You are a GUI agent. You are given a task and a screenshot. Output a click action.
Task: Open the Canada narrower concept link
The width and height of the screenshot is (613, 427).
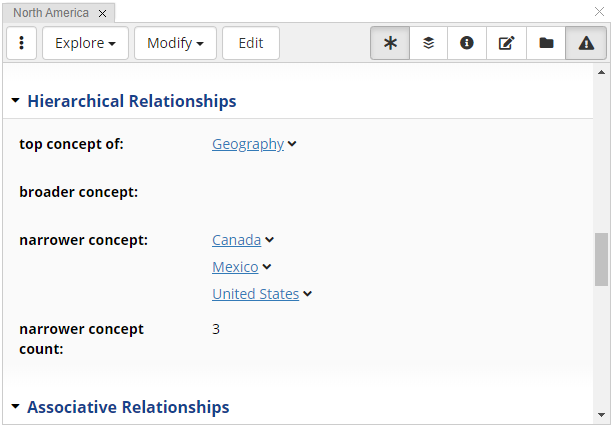pyautogui.click(x=236, y=240)
